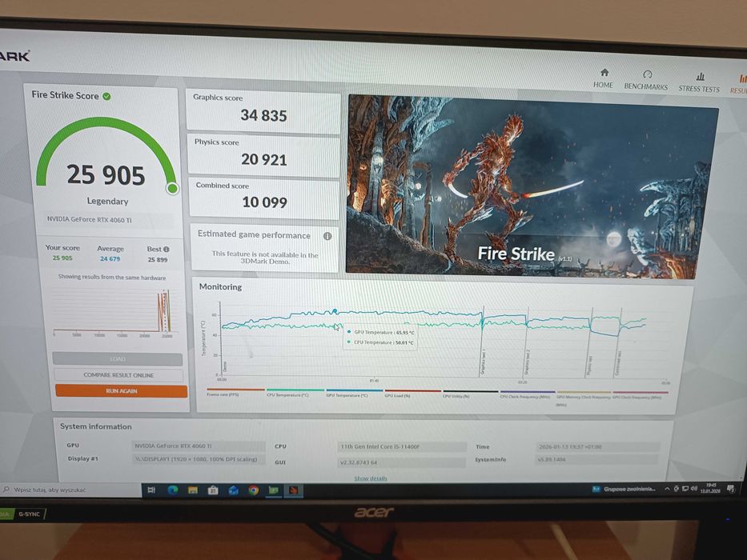Click the Average score 24 679

click(110, 258)
